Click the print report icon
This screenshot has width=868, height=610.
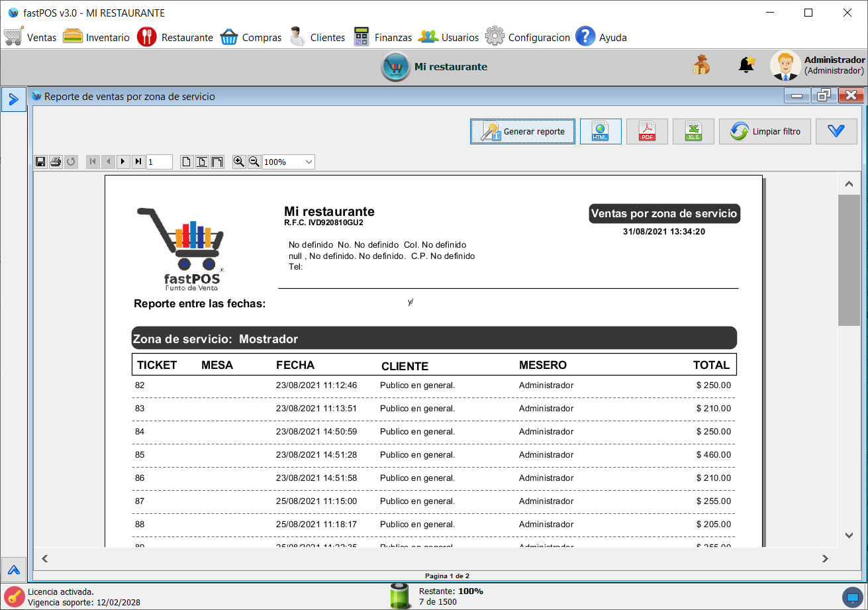(56, 161)
